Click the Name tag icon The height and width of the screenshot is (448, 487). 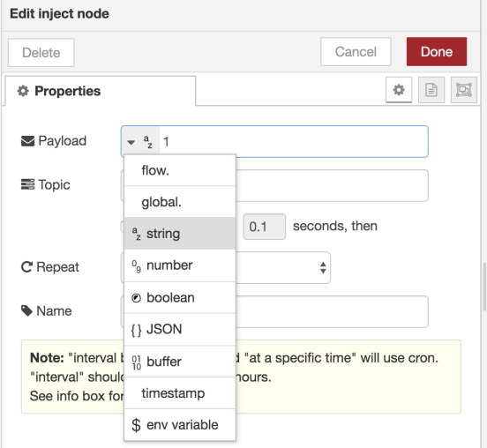tap(26, 310)
